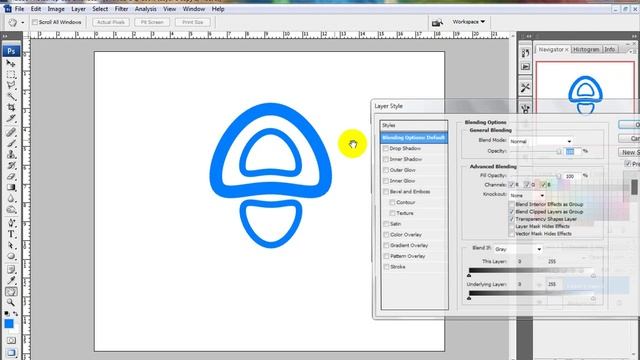Select the Notes tool

click(11, 269)
